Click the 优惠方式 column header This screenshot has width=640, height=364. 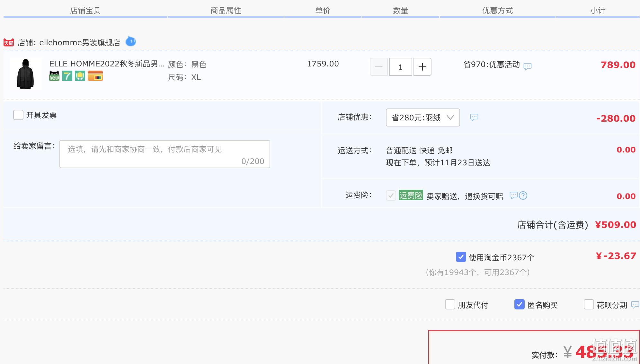(498, 11)
